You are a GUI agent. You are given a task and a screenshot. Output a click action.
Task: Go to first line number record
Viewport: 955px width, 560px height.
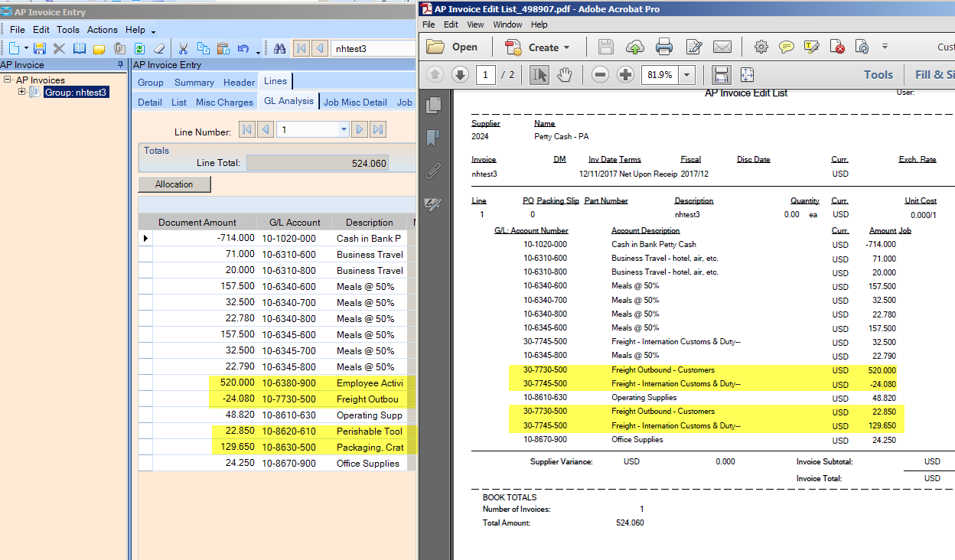point(247,130)
